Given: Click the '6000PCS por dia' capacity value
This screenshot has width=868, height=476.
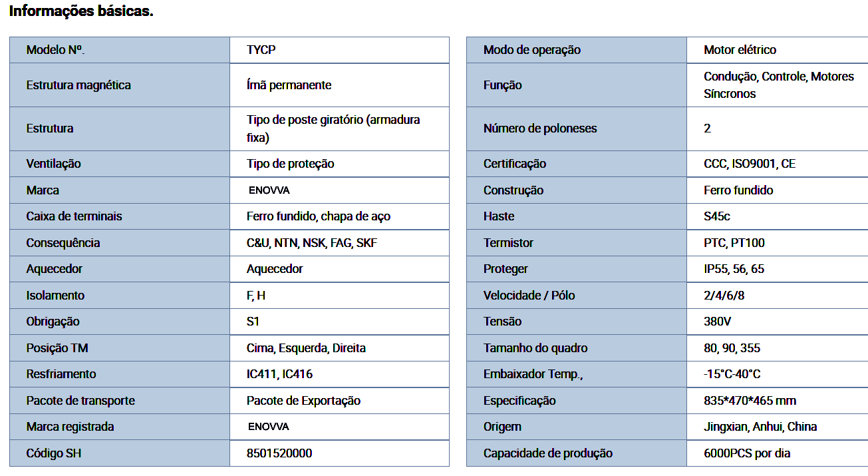Looking at the screenshot, I should tap(747, 453).
